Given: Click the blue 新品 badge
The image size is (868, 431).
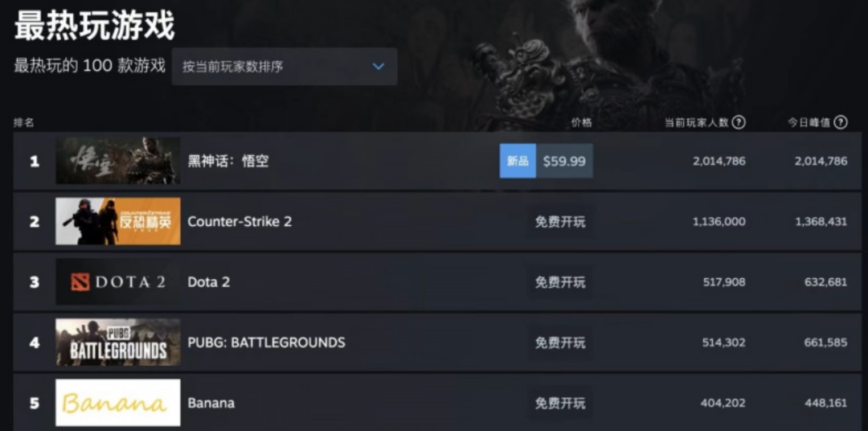Looking at the screenshot, I should (518, 161).
